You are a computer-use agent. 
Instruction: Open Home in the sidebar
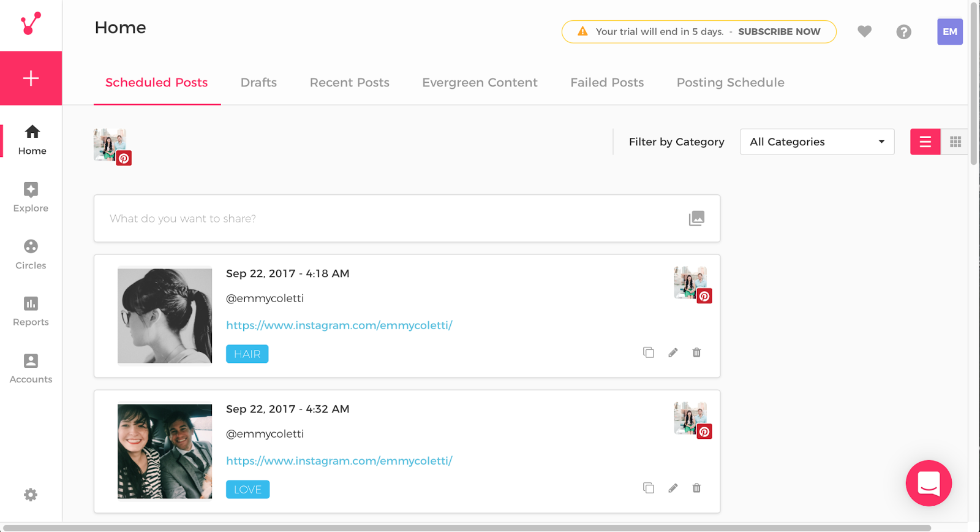pos(32,140)
